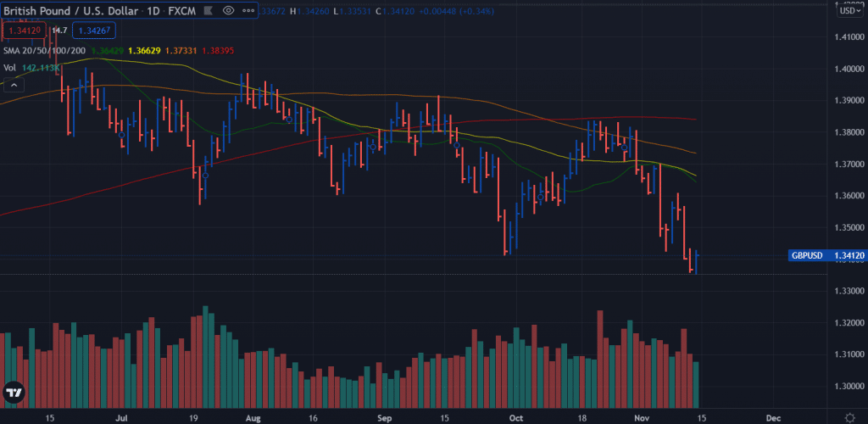Toggle symbol visibility with the eye icon
868x424 pixels.
pyautogui.click(x=229, y=11)
